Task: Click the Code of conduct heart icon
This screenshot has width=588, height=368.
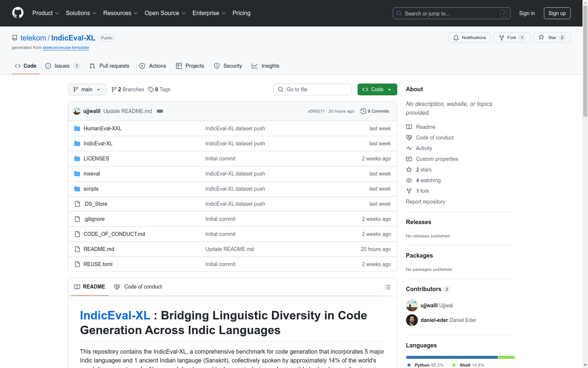Action: (x=409, y=138)
